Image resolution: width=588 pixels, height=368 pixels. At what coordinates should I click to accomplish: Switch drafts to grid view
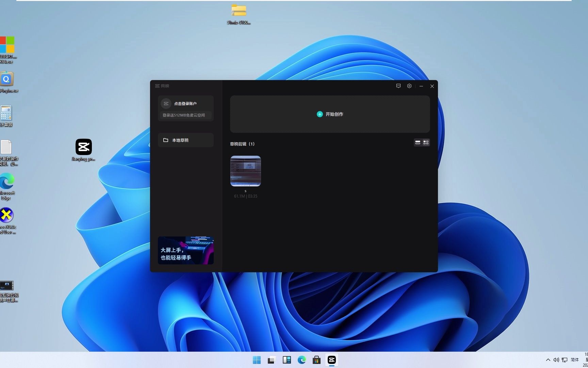(x=426, y=142)
